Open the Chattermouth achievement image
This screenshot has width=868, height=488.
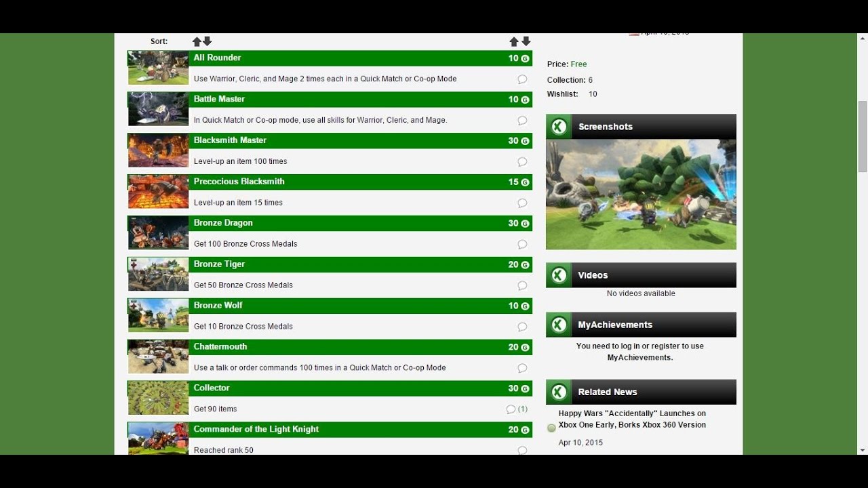158,357
